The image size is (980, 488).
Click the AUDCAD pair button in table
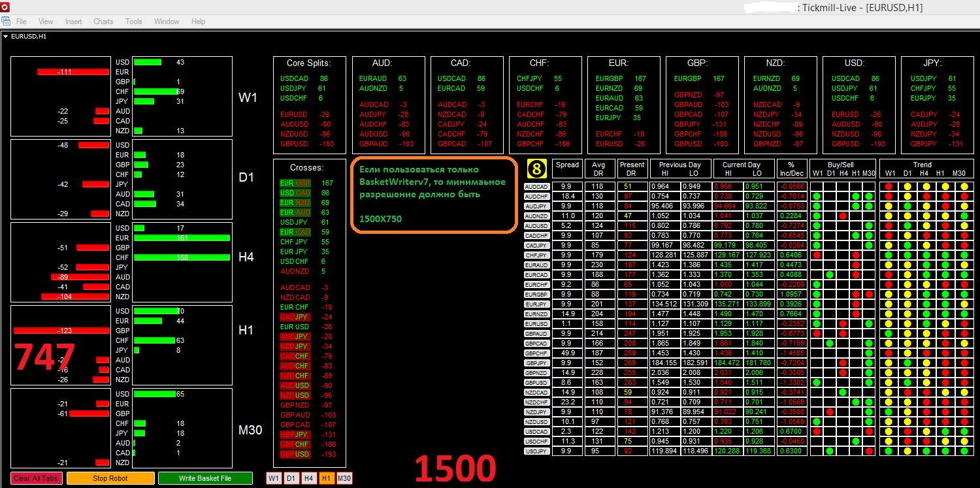[x=537, y=186]
